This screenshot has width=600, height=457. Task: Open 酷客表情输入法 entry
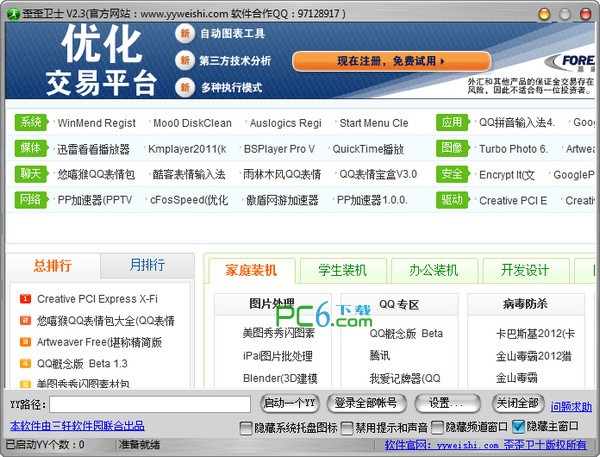189,175
